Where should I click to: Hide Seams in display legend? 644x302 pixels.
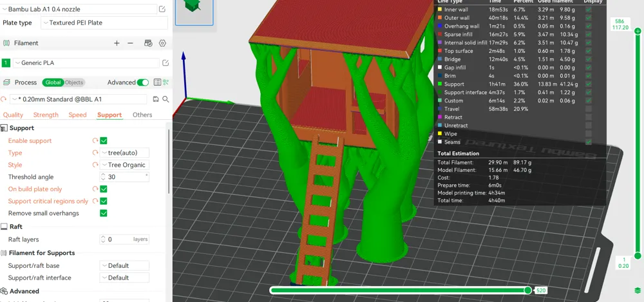[589, 142]
